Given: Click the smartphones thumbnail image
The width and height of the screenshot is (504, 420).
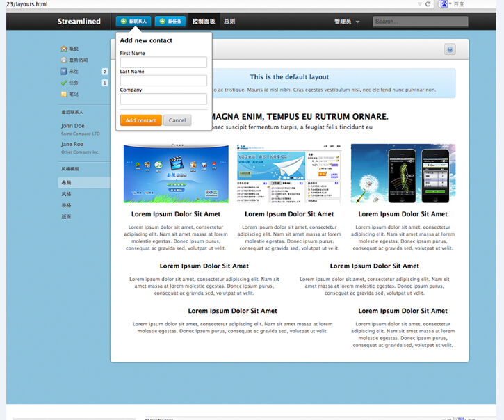Looking at the screenshot, I should tap(403, 173).
